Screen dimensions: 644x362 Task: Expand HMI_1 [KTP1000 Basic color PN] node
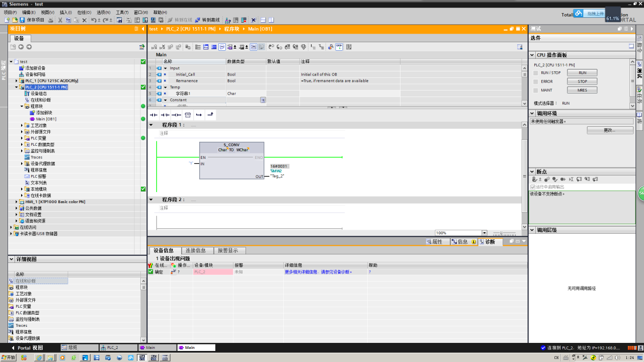tap(17, 202)
